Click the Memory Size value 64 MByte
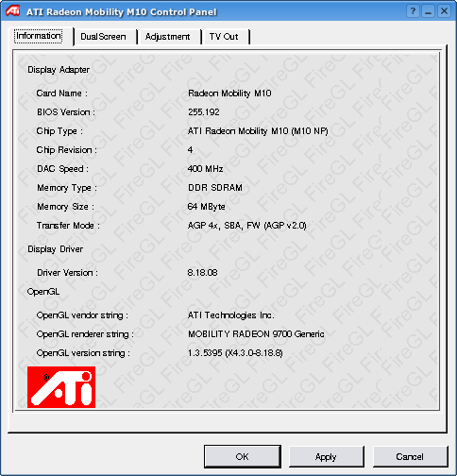The image size is (457, 476). click(x=206, y=207)
